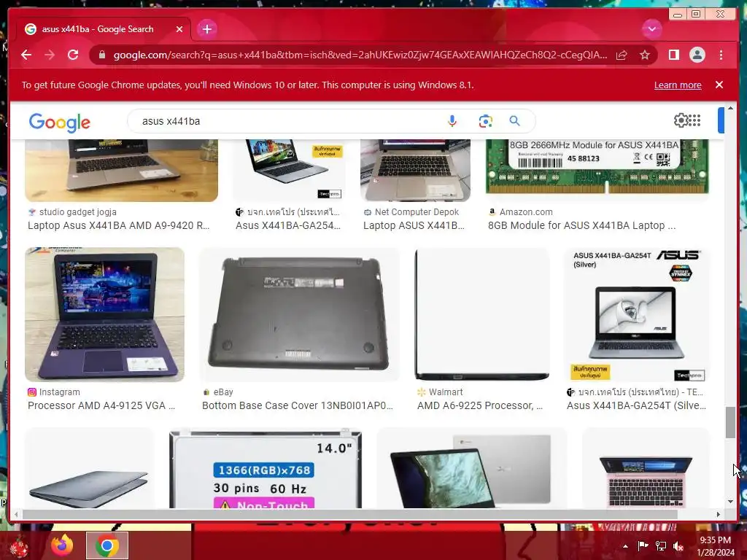
Task: Open the '8GB Module for ASUS X441BA Laptop' title
Action: tap(581, 225)
